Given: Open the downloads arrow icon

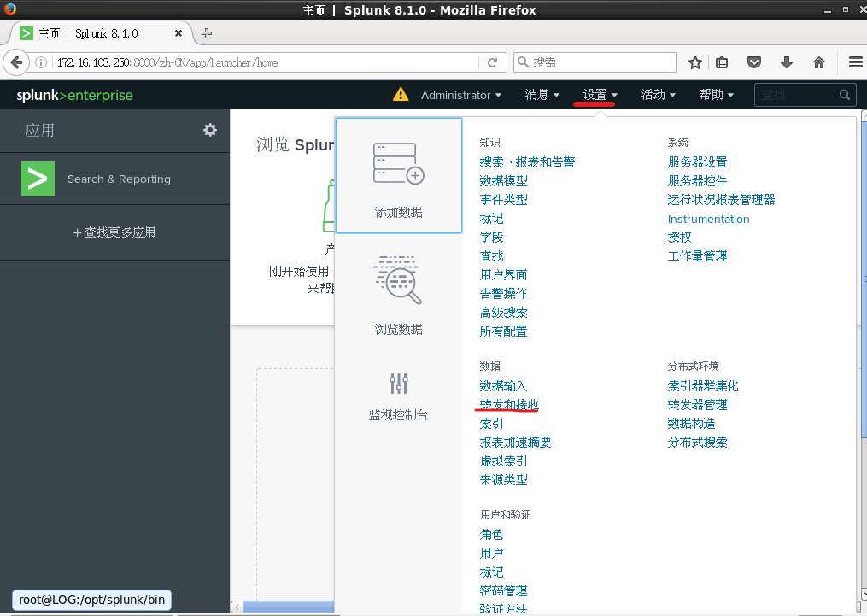Looking at the screenshot, I should [x=786, y=62].
